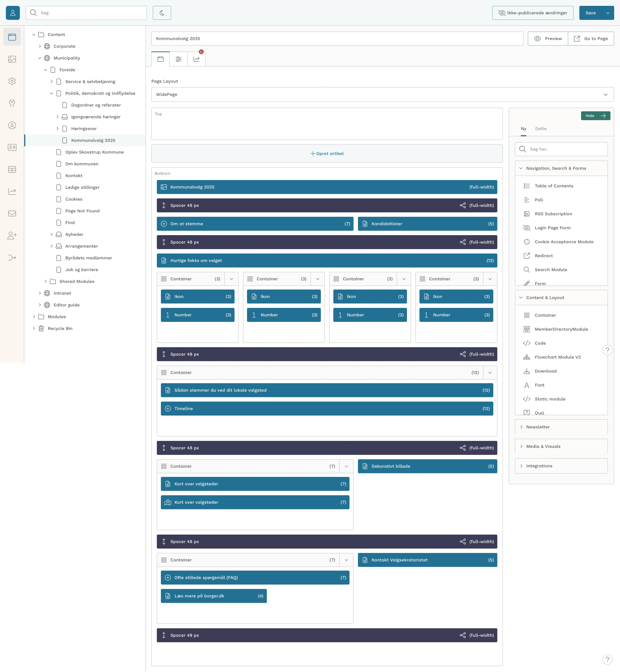Image resolution: width=620 pixels, height=672 pixels.
Task: Open the Save dropdown arrow
Action: pos(608,13)
